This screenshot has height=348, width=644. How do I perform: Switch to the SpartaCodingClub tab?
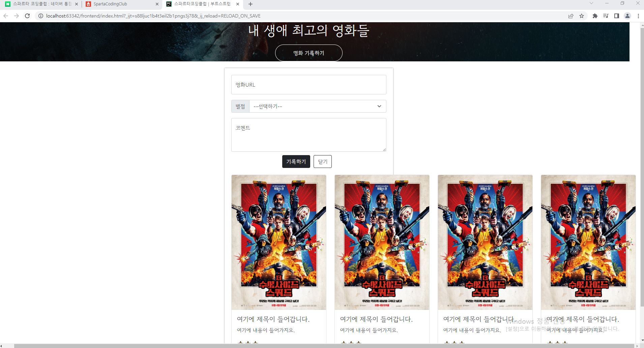122,4
